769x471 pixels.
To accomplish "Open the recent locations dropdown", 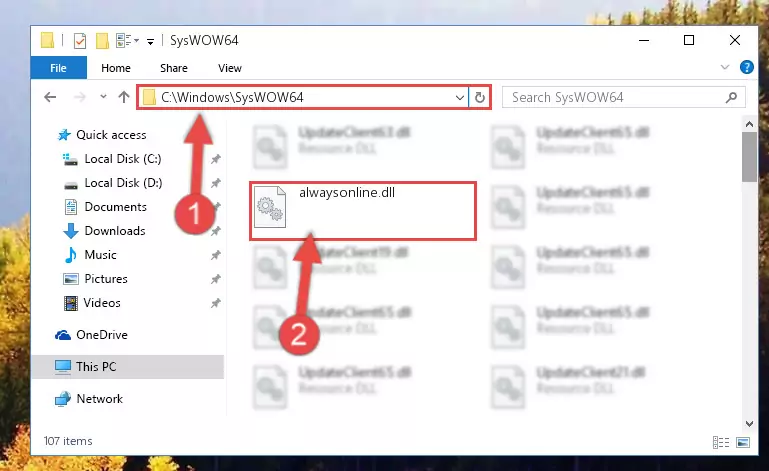I will pyautogui.click(x=103, y=97).
